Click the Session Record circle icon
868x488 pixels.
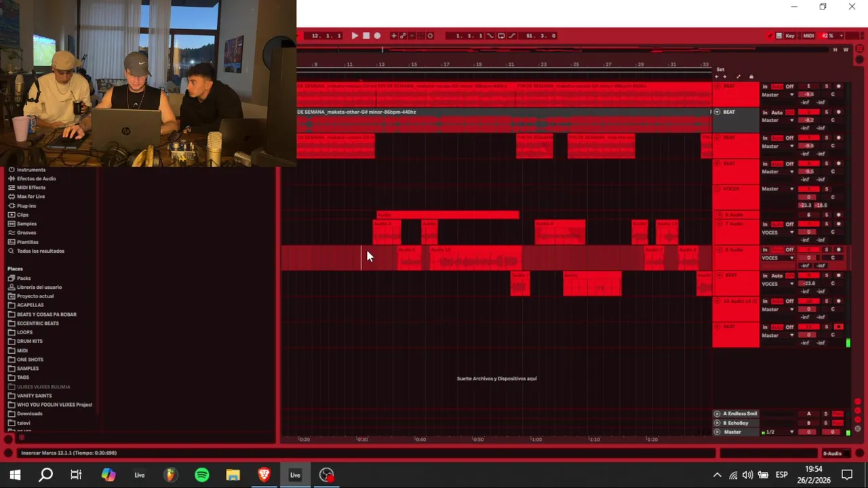(430, 36)
